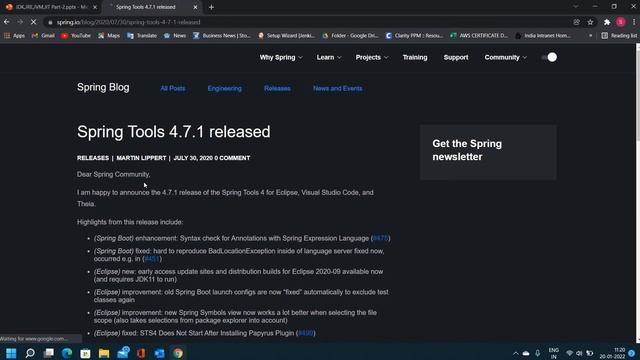Open the Maps bookmark
The width and height of the screenshot is (640, 360).
[109, 36]
